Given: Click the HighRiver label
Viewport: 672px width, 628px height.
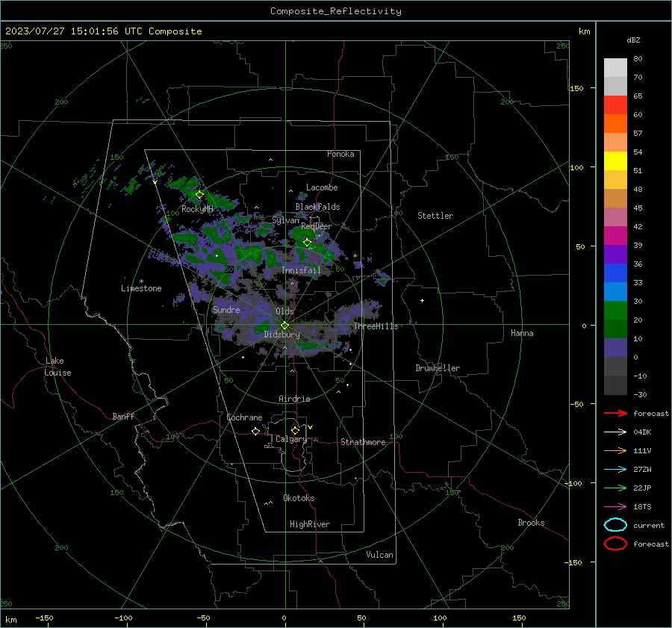Looking at the screenshot, I should 310,524.
